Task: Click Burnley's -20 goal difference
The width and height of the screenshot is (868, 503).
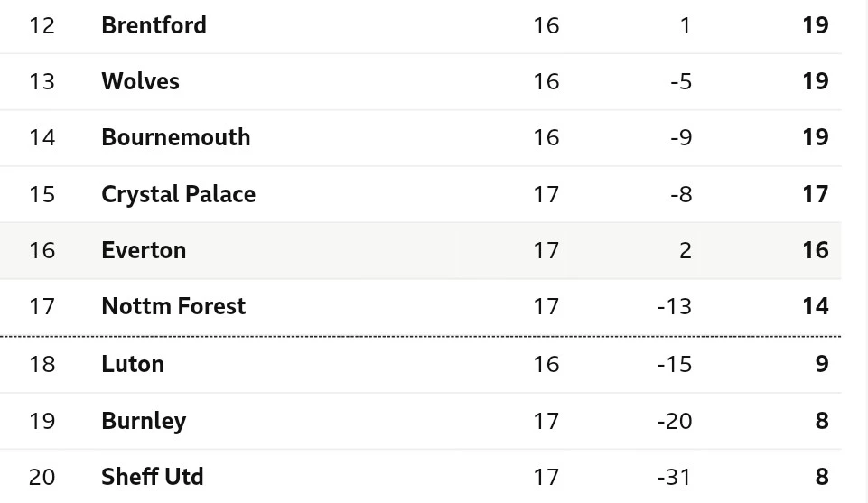Action: tap(674, 421)
